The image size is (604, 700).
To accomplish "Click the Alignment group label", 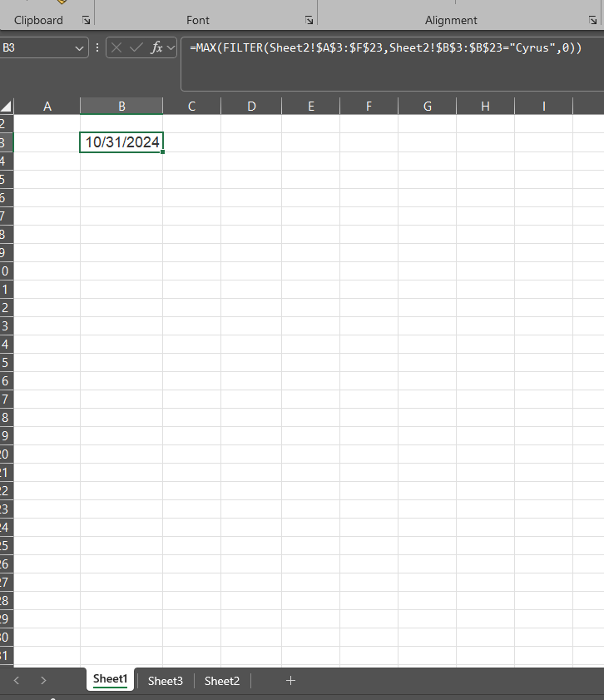I will (x=451, y=20).
